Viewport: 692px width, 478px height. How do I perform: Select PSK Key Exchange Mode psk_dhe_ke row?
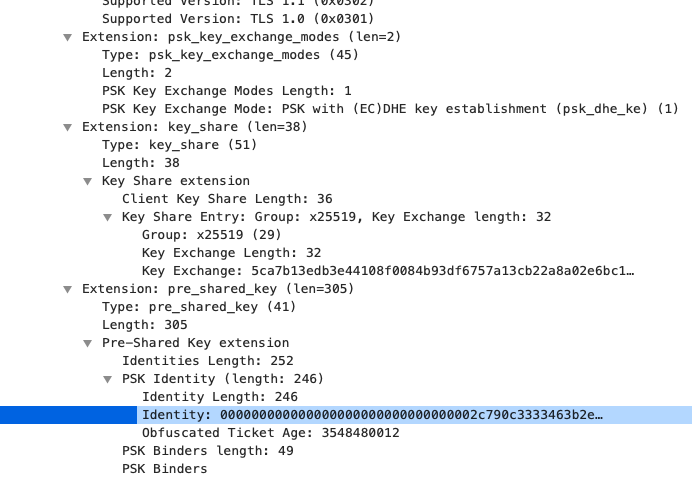pyautogui.click(x=390, y=109)
